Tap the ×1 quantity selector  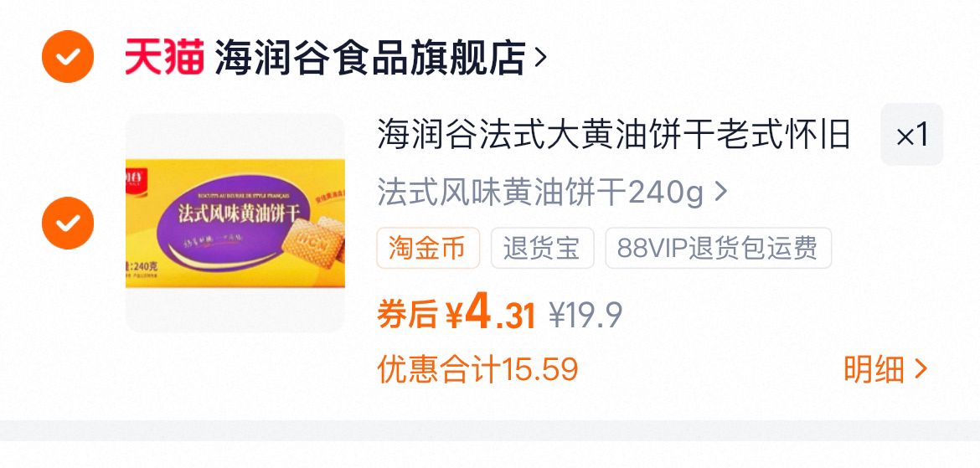[912, 135]
